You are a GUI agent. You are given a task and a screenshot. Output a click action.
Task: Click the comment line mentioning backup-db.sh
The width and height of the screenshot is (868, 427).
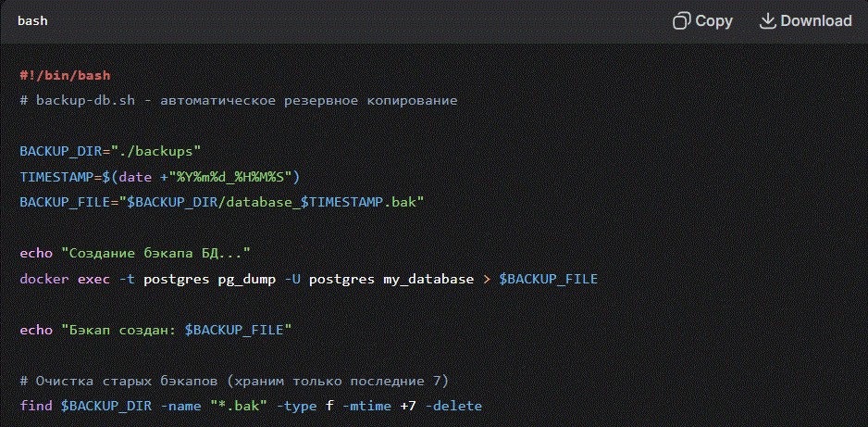point(239,101)
